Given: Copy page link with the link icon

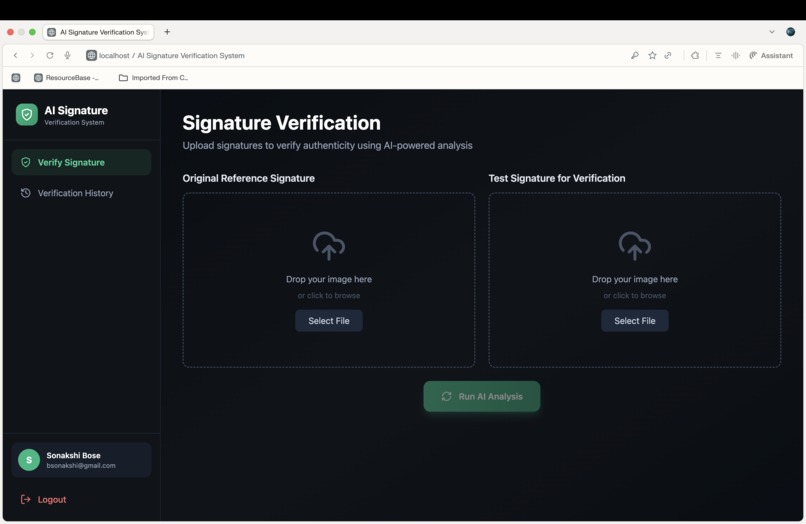Looking at the screenshot, I should [x=668, y=56].
